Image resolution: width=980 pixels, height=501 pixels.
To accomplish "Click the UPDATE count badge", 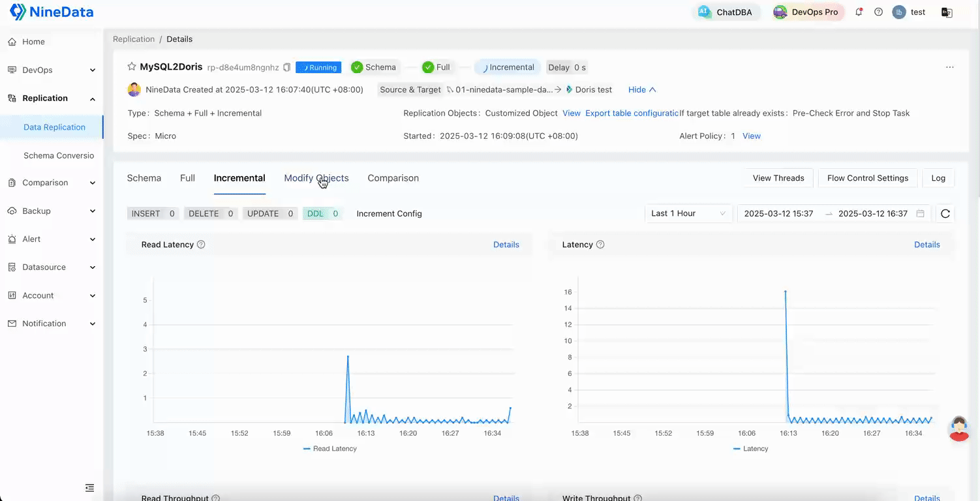I will [269, 213].
